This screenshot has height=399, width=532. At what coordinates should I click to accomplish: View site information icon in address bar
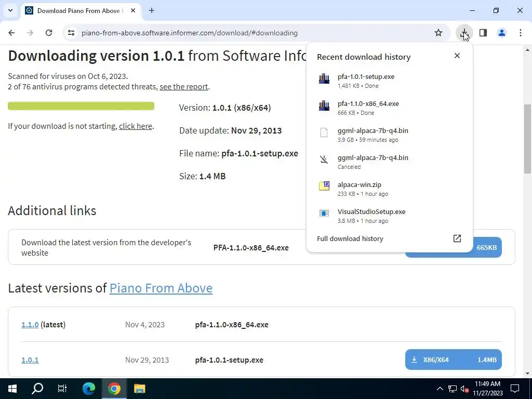tap(71, 33)
